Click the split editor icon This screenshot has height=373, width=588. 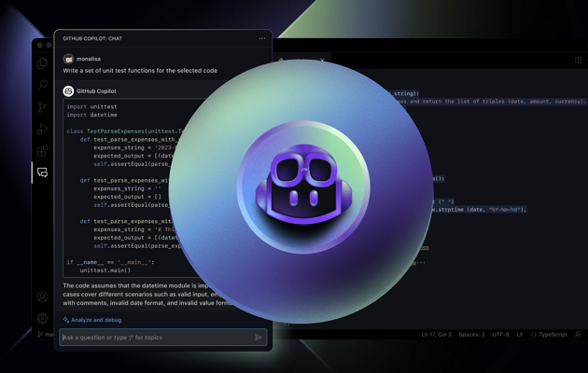coord(578,61)
